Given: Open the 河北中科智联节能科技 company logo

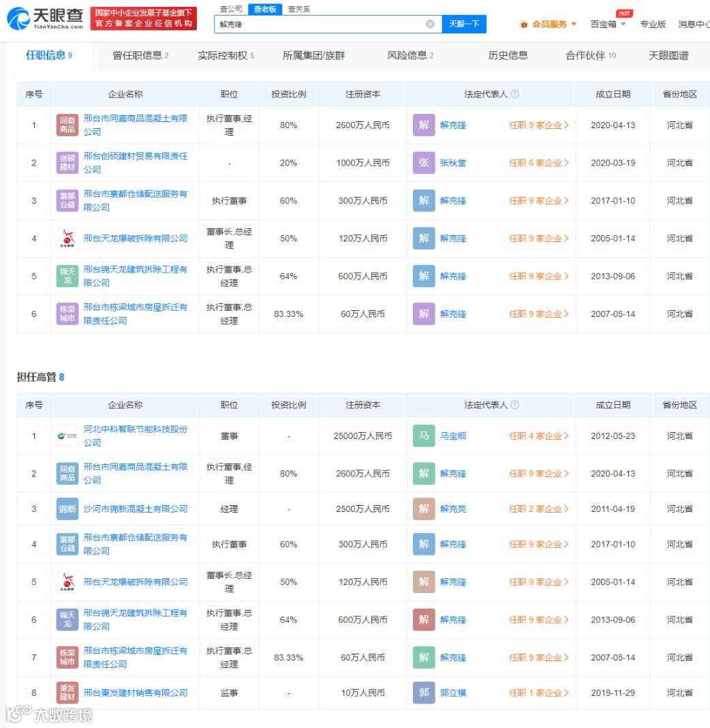Looking at the screenshot, I should coord(67,436).
